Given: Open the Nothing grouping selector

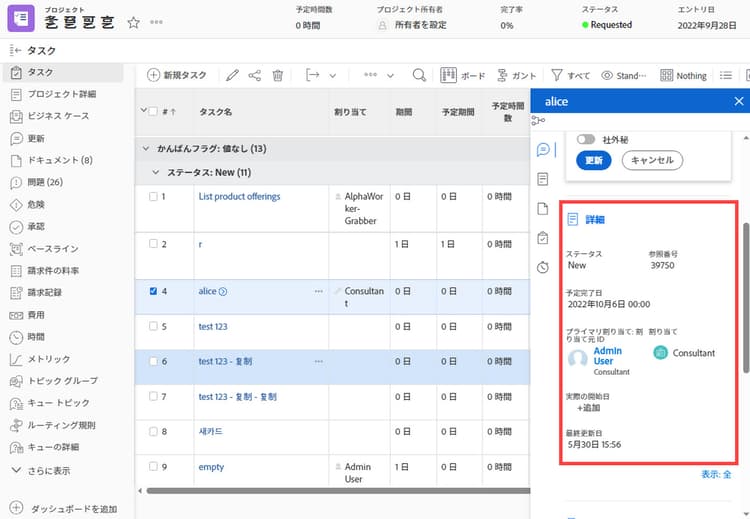Looking at the screenshot, I should click(x=684, y=76).
